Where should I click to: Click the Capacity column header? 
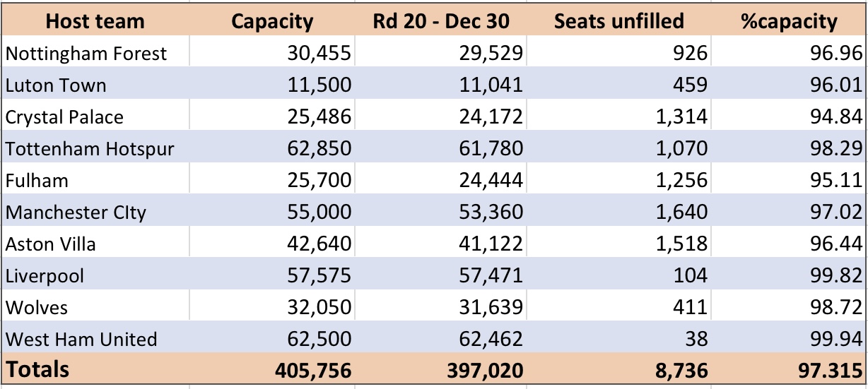pyautogui.click(x=272, y=20)
